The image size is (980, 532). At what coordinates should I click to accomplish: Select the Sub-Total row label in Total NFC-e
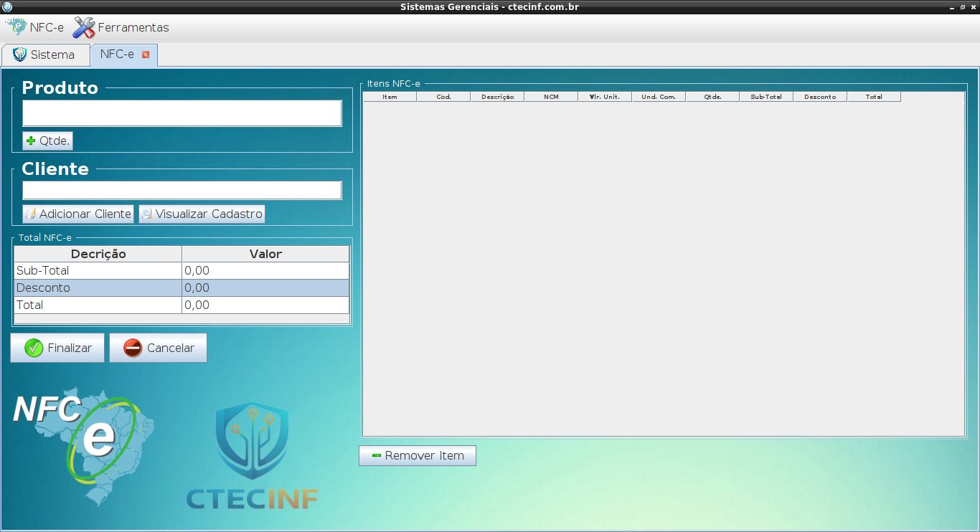tap(98, 271)
